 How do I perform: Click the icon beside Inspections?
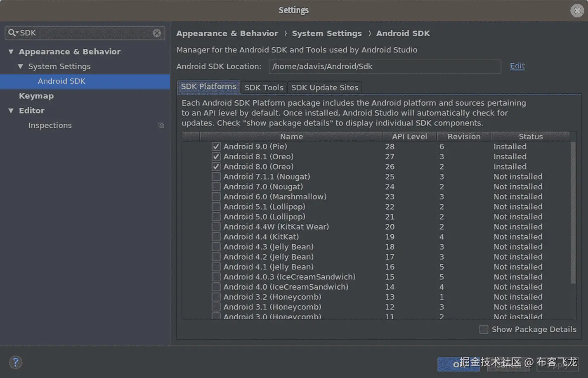(x=161, y=125)
